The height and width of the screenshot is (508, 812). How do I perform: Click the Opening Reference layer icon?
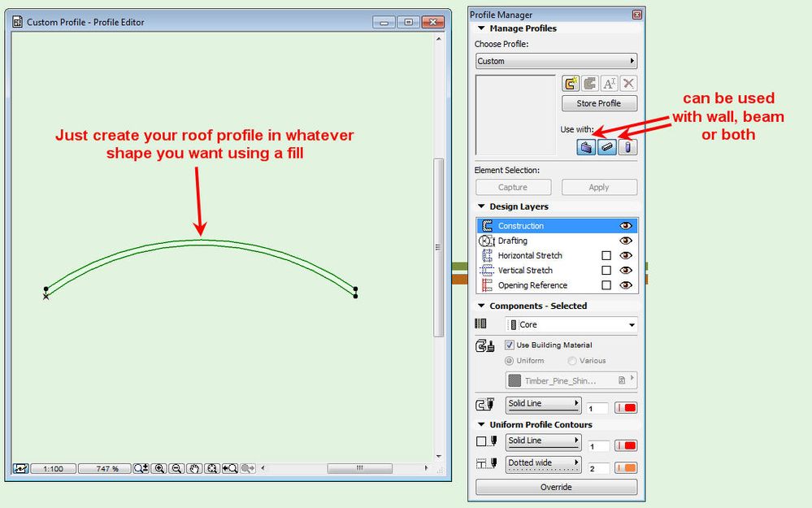click(x=487, y=284)
